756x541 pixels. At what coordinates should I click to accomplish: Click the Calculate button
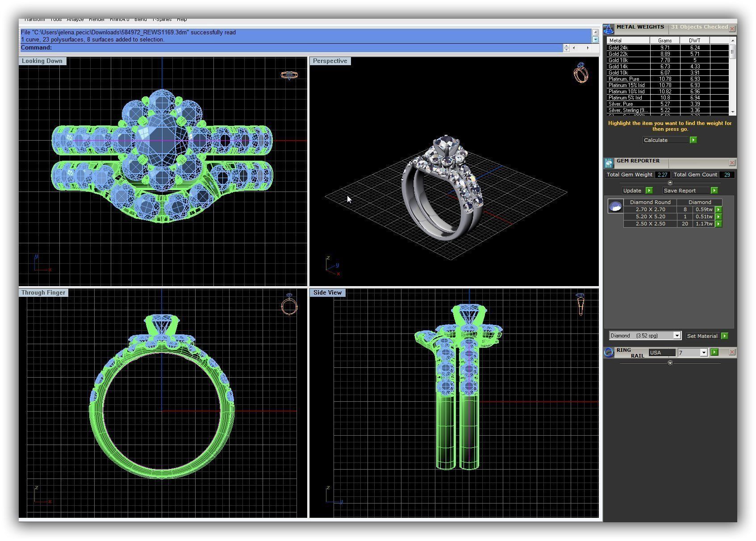tap(666, 140)
